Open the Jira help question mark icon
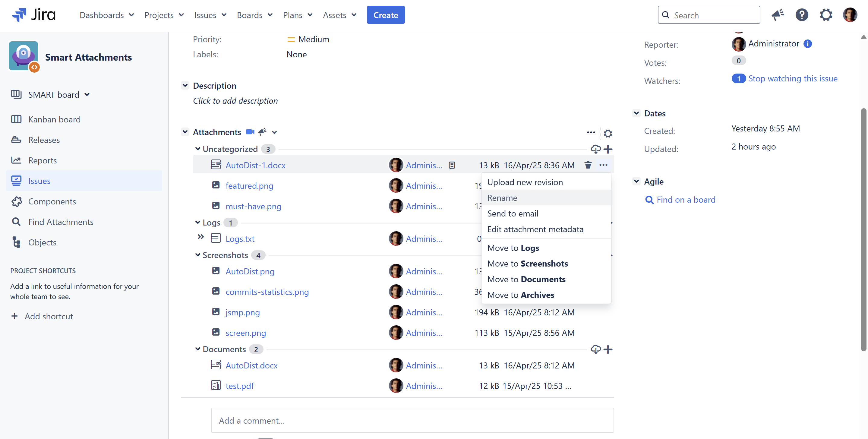868x439 pixels. (x=802, y=15)
